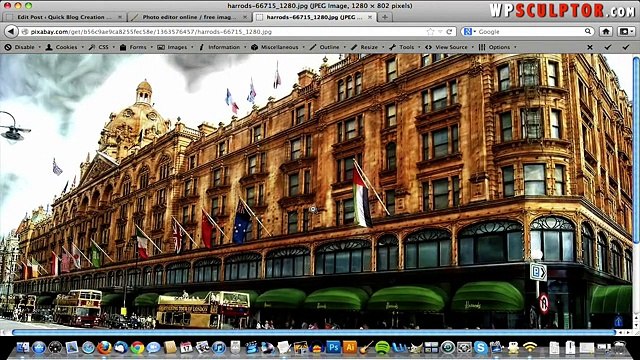Click the horizontal scrollbar under image

tap(313, 333)
